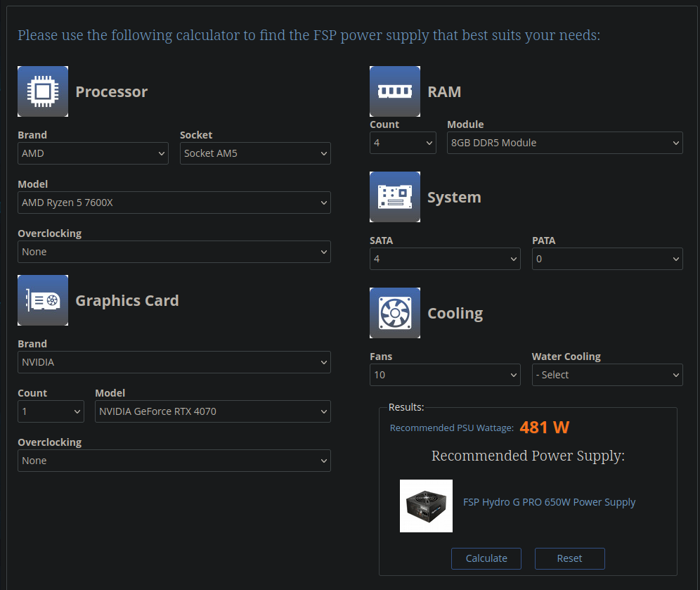Open the Water Cooling select dropdown
The width and height of the screenshot is (700, 590).
607,375
